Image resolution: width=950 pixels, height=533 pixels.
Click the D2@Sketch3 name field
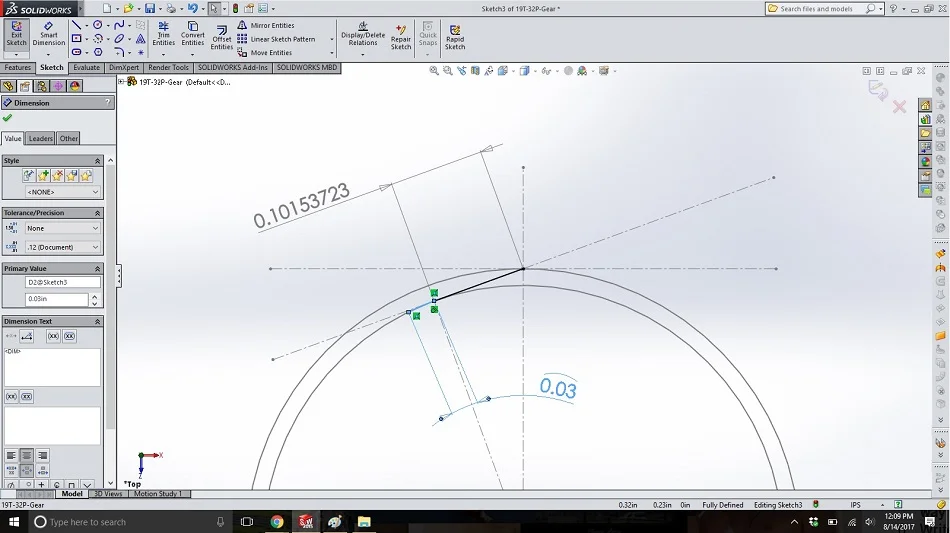62,282
